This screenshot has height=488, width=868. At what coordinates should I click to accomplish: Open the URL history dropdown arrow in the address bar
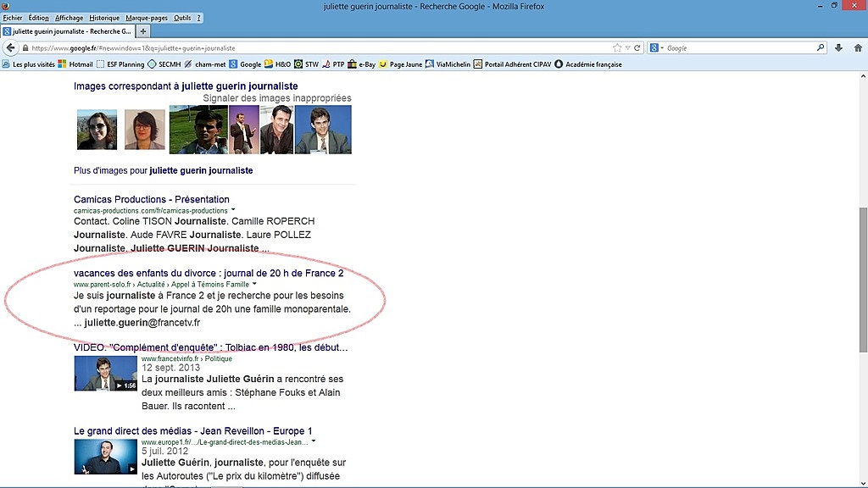(x=628, y=48)
